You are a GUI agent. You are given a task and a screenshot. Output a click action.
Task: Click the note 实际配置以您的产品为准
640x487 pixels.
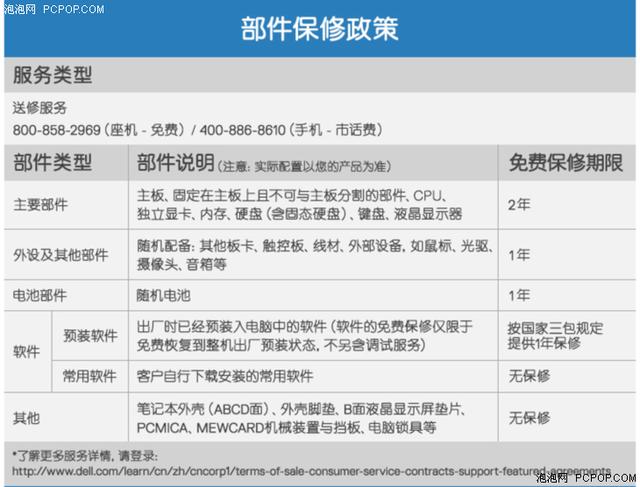click(320, 167)
